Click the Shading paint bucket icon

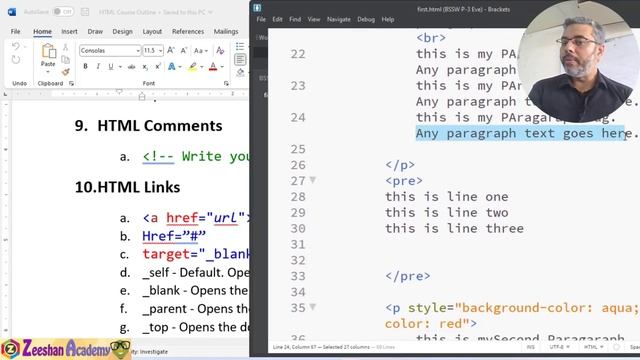[x=240, y=73]
